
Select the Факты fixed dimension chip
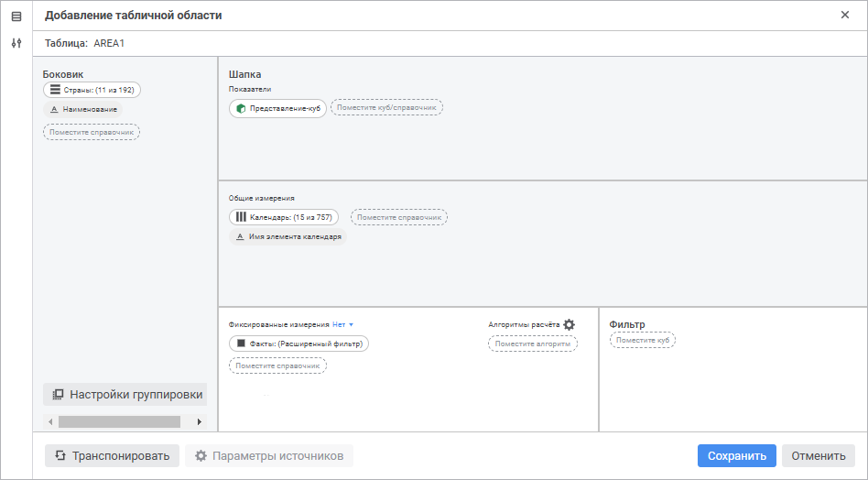click(x=298, y=344)
